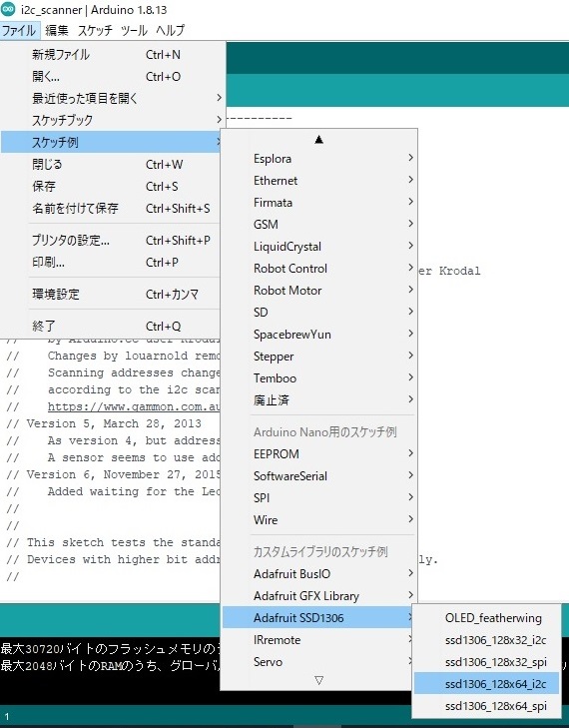Image resolution: width=569 pixels, height=728 pixels.
Task: Open the SD examples submenu
Action: pos(318,312)
